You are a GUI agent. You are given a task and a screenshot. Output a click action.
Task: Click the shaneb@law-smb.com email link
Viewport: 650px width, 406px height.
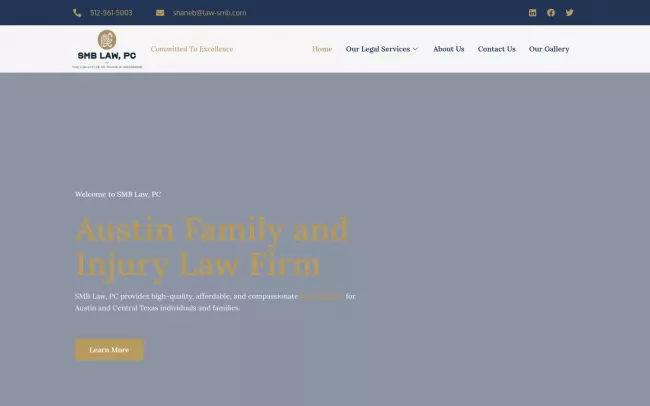click(209, 13)
